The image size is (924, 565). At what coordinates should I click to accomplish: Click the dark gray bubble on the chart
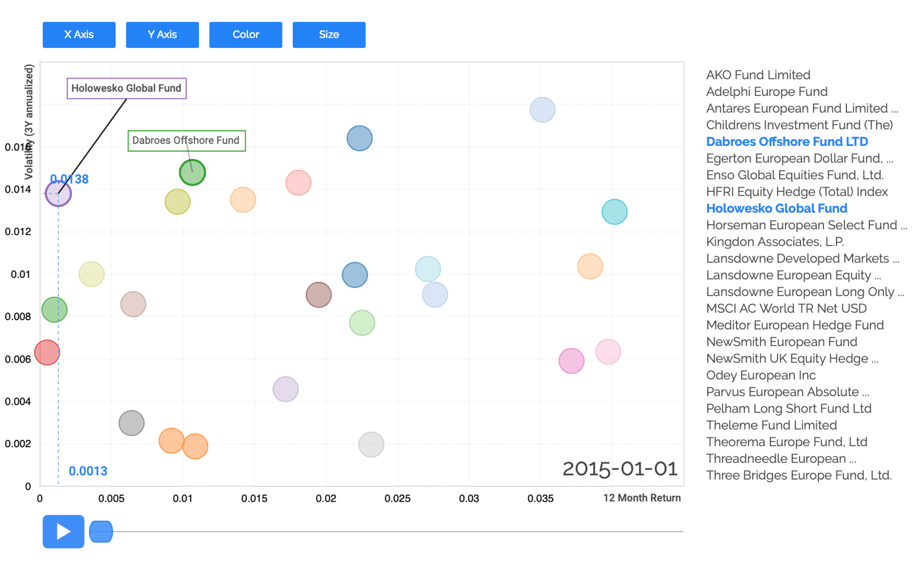[x=131, y=423]
